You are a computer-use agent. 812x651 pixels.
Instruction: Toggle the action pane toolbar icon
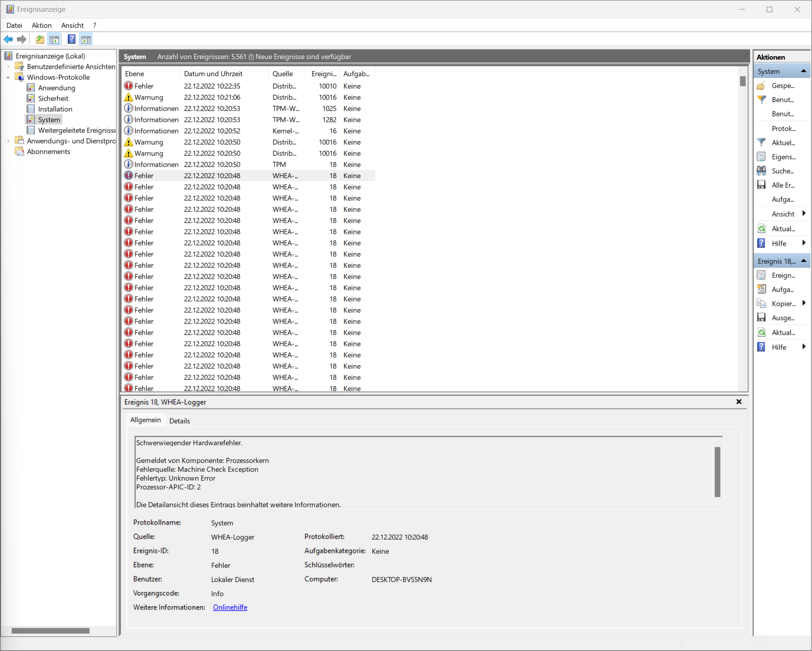pos(86,40)
